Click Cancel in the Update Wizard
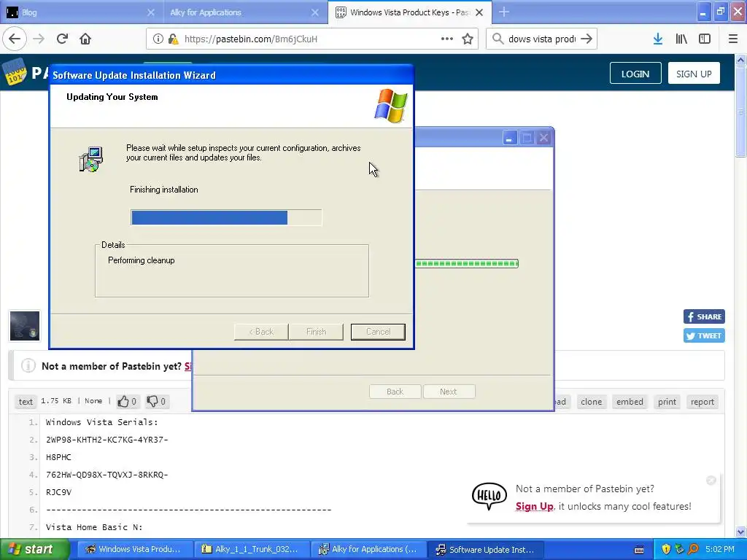The image size is (747, 560). [378, 332]
